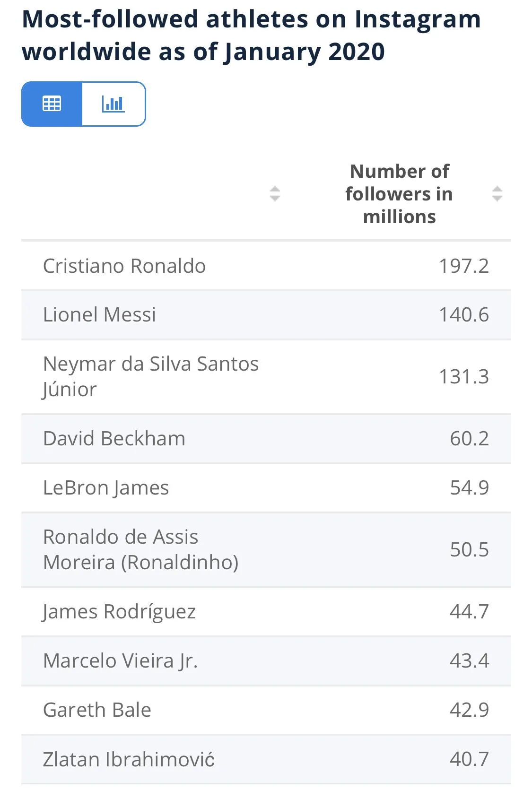This screenshot has height=799, width=532.
Task: Switch to bar chart view icon
Action: pos(113,104)
